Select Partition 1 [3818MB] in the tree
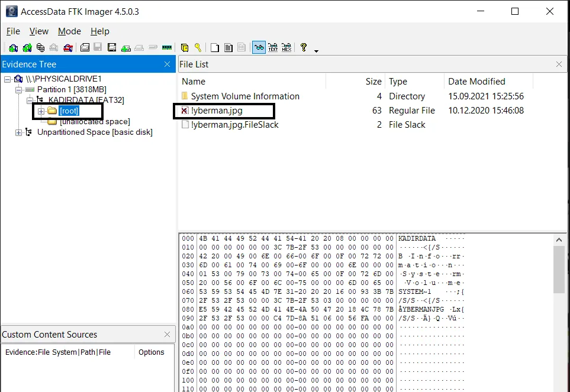This screenshot has width=570, height=392. (72, 89)
